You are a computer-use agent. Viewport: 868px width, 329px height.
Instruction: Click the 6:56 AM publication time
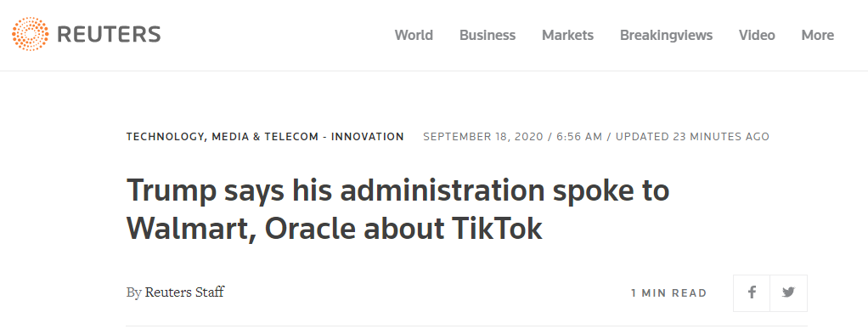click(x=579, y=136)
